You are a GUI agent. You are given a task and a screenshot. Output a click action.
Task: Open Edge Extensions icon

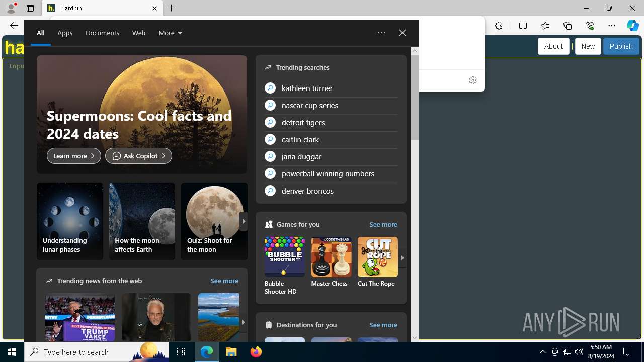499,26
